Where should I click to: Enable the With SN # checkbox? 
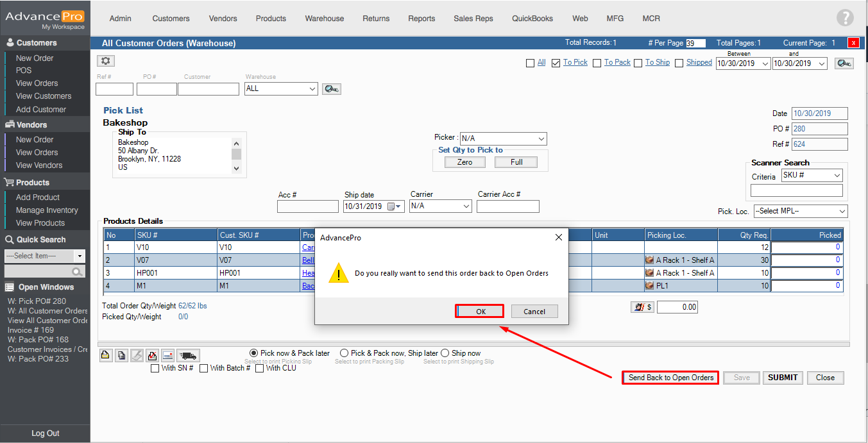point(155,369)
